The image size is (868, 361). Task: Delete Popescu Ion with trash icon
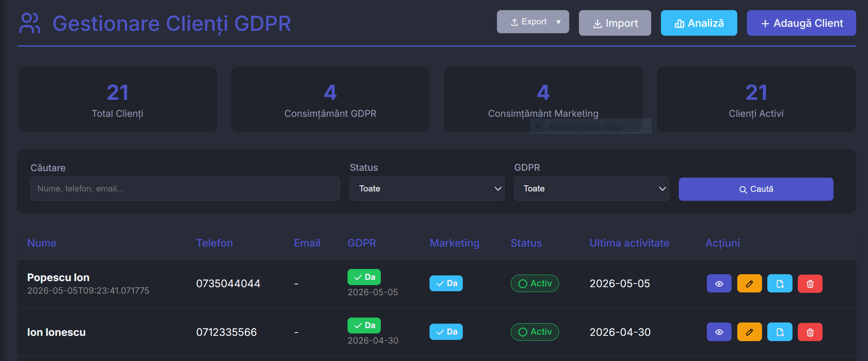810,284
